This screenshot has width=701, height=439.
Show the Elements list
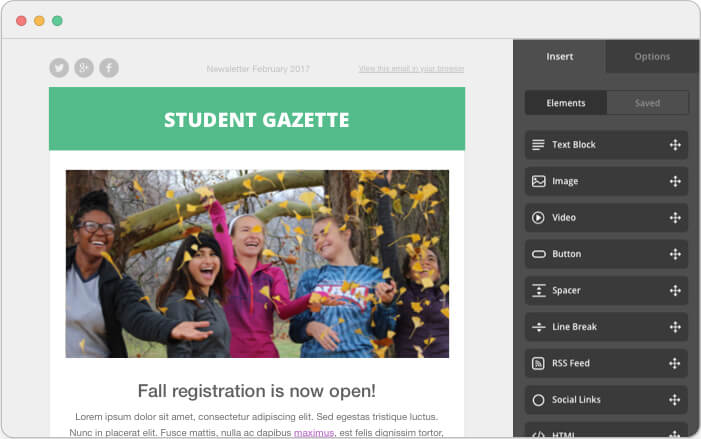pyautogui.click(x=566, y=103)
